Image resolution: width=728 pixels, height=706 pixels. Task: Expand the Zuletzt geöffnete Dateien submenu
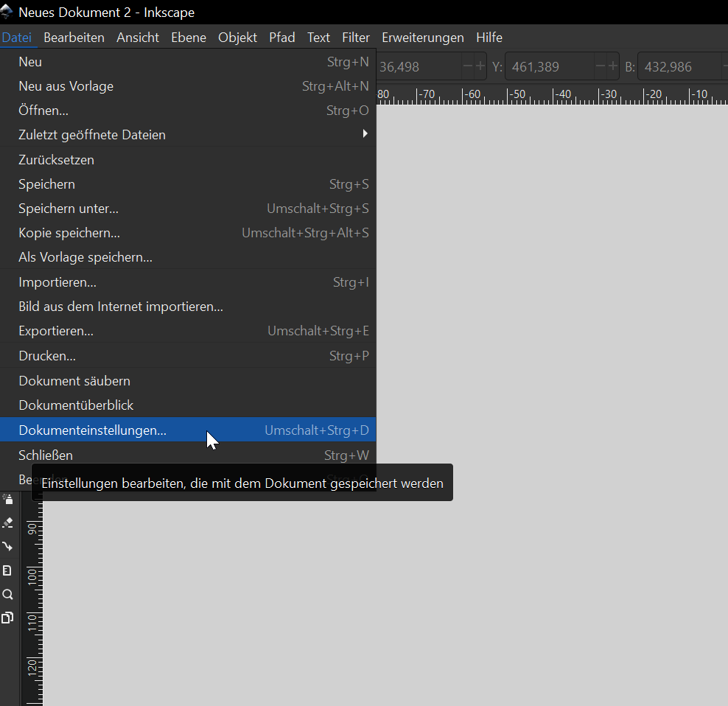[x=188, y=135]
